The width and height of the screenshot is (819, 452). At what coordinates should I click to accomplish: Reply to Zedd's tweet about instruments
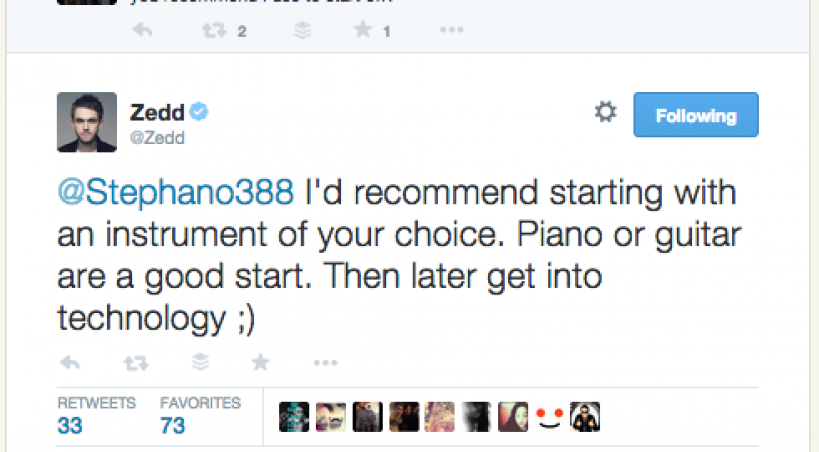[x=69, y=362]
